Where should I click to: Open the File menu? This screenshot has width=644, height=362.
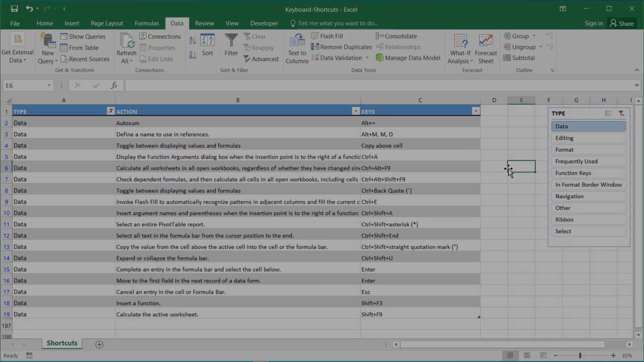[15, 23]
